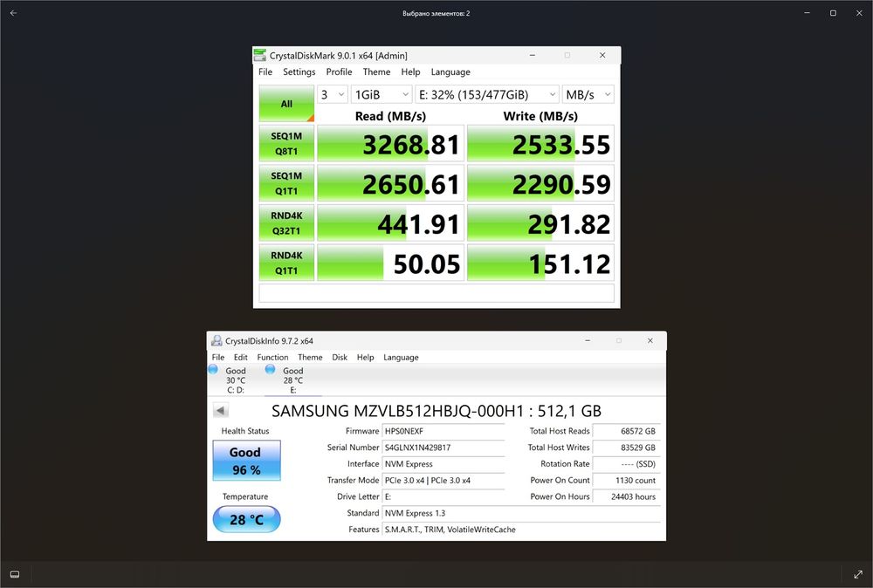Open the Profile menu in CrystalDiskMark
This screenshot has width=873, height=588.
[x=339, y=72]
